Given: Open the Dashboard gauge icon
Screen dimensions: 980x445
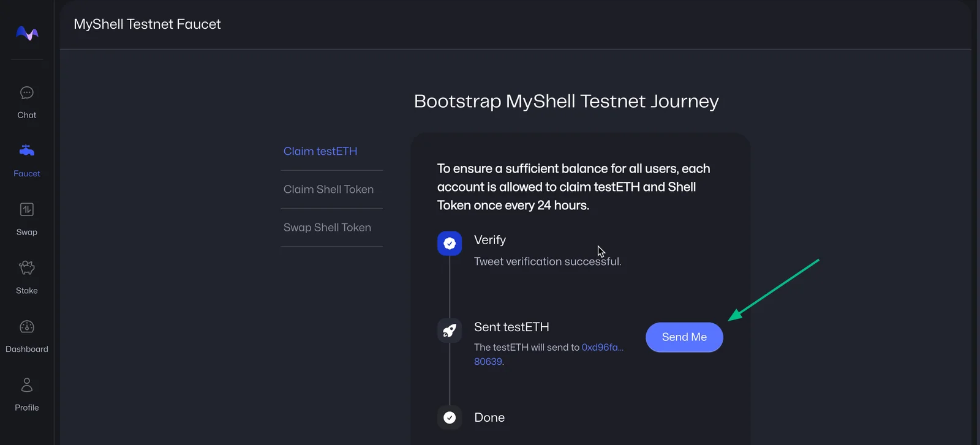Looking at the screenshot, I should (x=27, y=327).
